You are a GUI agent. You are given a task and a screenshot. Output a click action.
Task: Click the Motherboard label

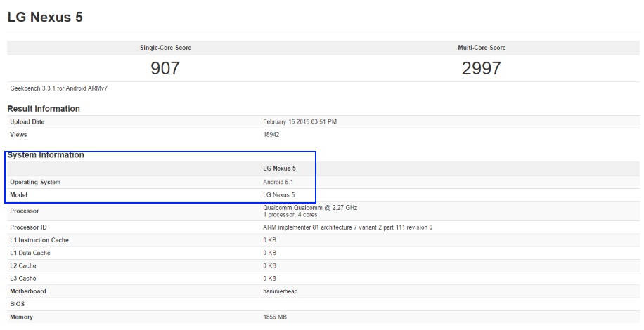pyautogui.click(x=28, y=291)
